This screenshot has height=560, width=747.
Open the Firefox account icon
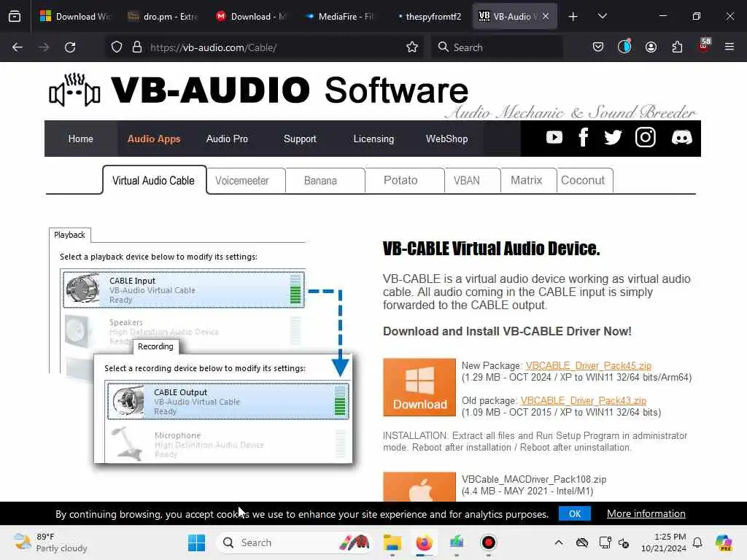pyautogui.click(x=651, y=47)
